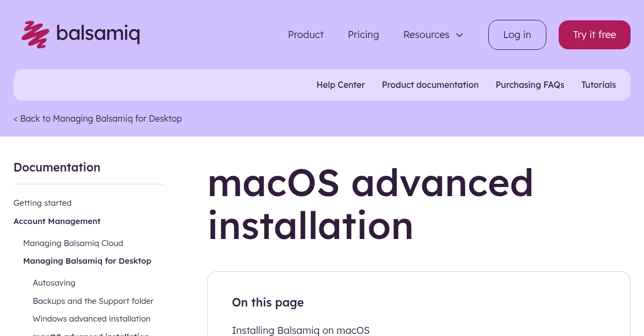
Task: Select Managing Balsamiq for Desktop in sidebar
Action: click(87, 260)
